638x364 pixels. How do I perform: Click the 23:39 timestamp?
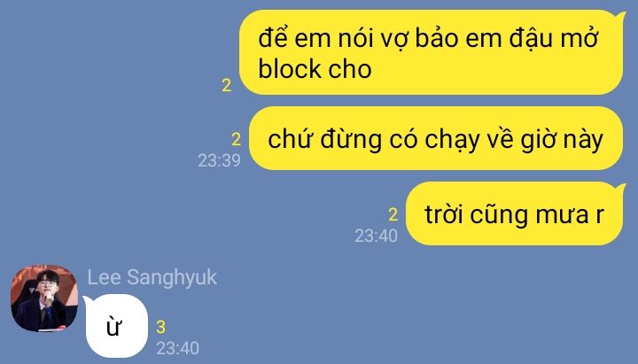click(x=220, y=160)
